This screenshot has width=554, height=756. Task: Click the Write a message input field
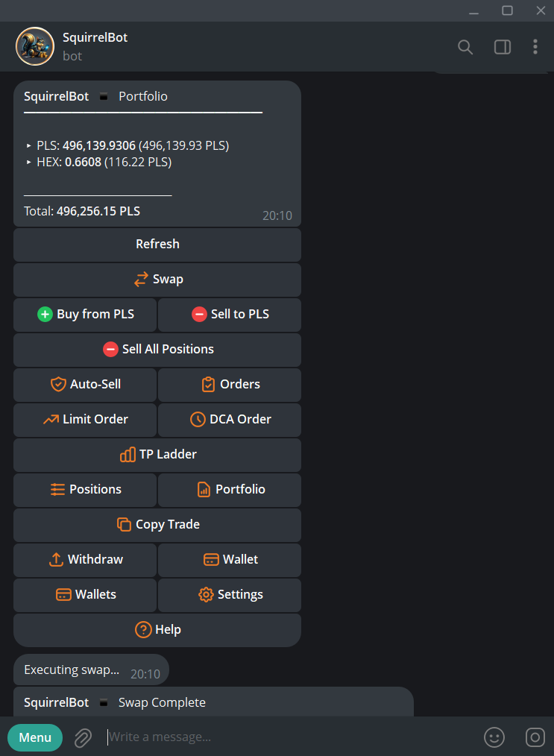[x=224, y=737]
